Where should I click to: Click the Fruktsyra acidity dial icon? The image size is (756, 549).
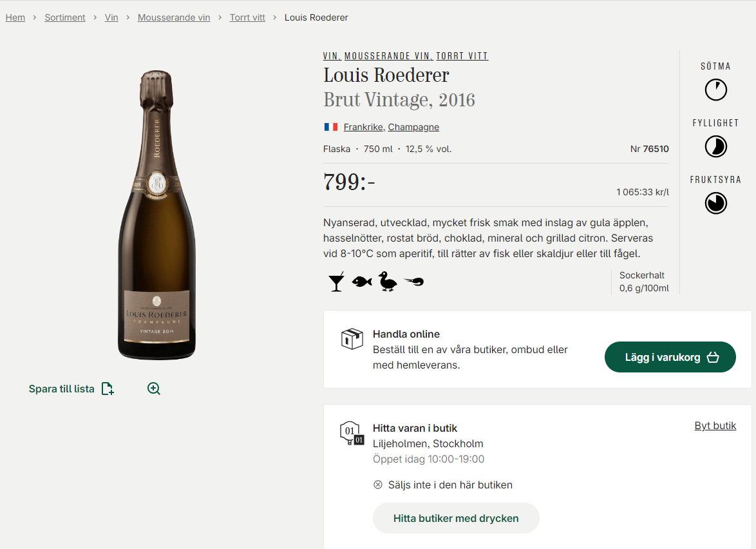coord(715,203)
